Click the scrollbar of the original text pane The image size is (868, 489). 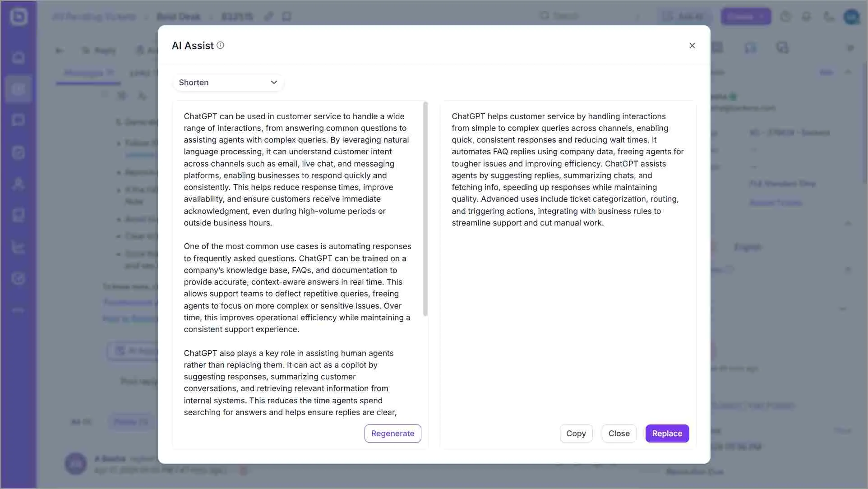coord(425,209)
